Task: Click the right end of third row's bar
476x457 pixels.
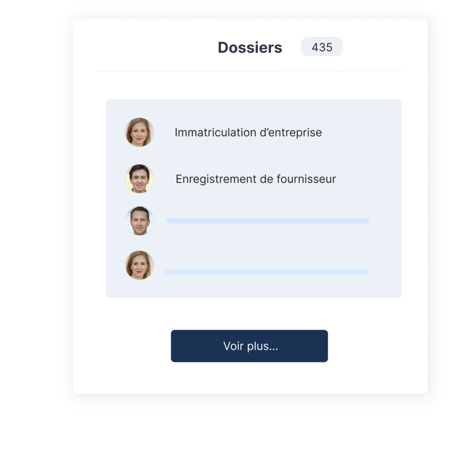Action: [x=366, y=221]
